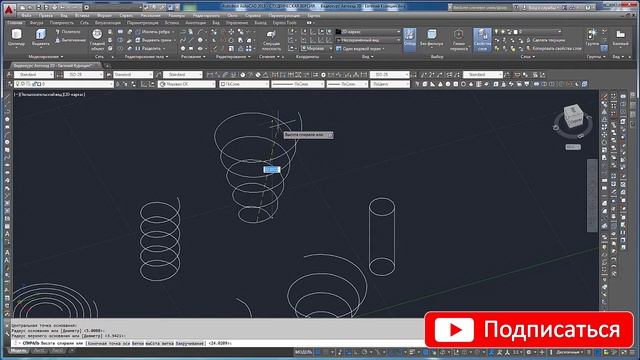Expand the Слои ribbon panel

coord(527,57)
